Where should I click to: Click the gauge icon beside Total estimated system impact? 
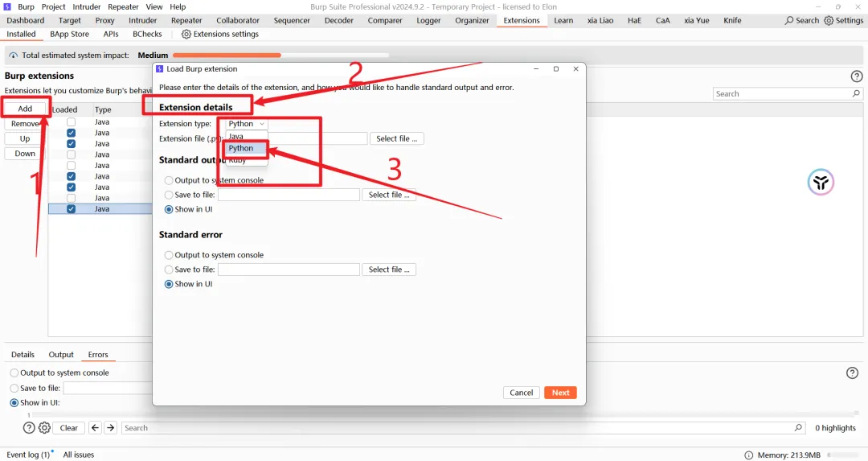pos(14,56)
